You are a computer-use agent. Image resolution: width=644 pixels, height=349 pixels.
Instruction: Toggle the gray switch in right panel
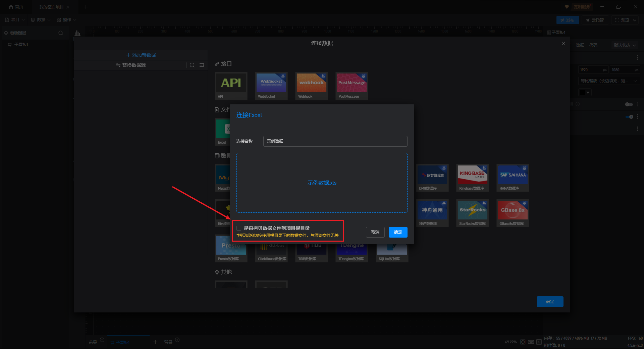[629, 104]
